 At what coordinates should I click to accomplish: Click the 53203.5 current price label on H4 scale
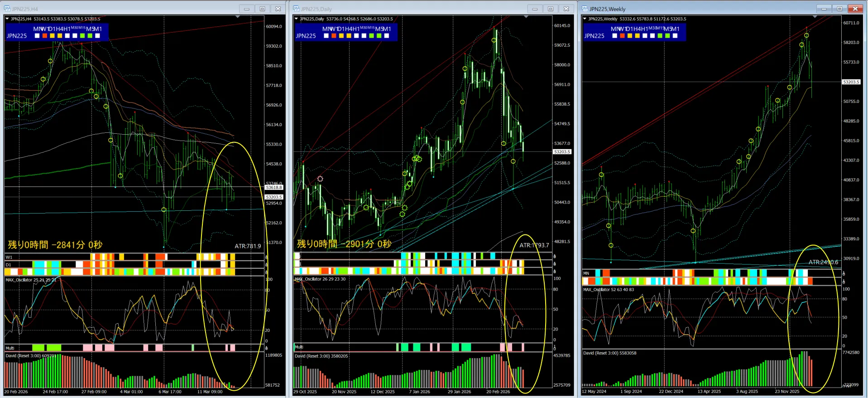(274, 197)
